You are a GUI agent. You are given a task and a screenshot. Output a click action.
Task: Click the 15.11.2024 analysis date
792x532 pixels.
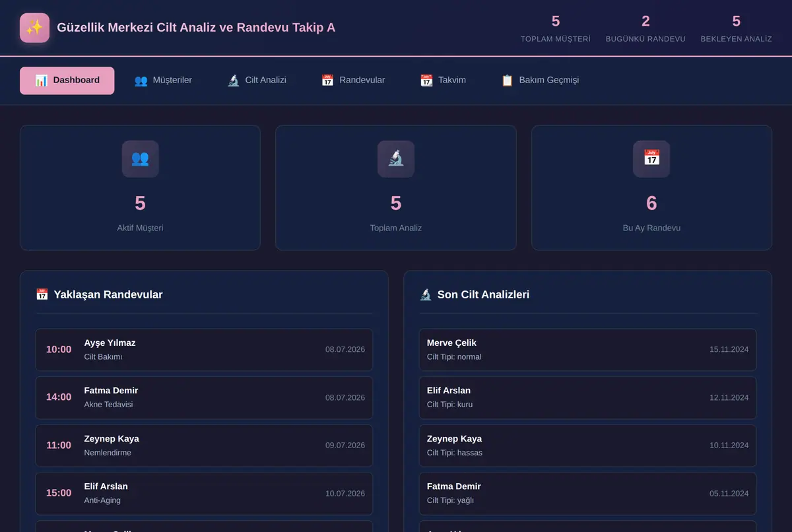coord(729,350)
